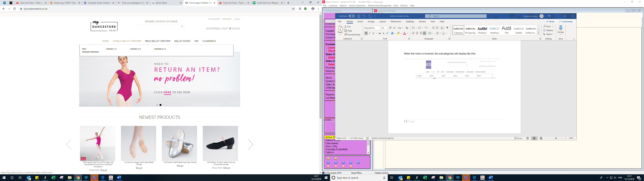Expand the Styles gallery

[x=538, y=33]
